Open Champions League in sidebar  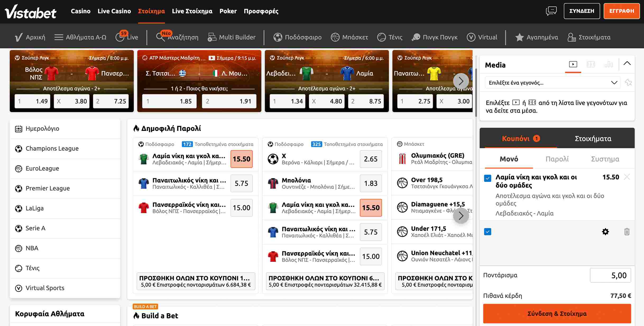65,149
